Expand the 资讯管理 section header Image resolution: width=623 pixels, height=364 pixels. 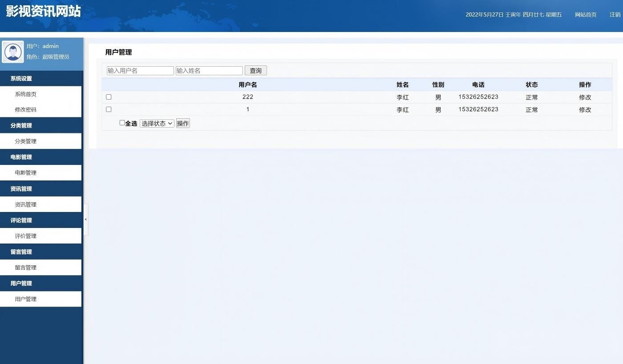41,188
